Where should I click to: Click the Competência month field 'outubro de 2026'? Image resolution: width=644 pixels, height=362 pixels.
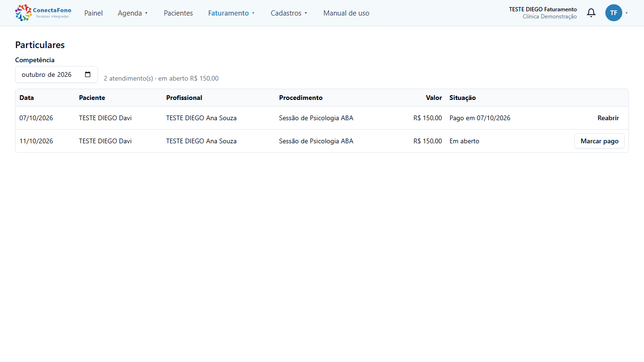[x=57, y=74]
